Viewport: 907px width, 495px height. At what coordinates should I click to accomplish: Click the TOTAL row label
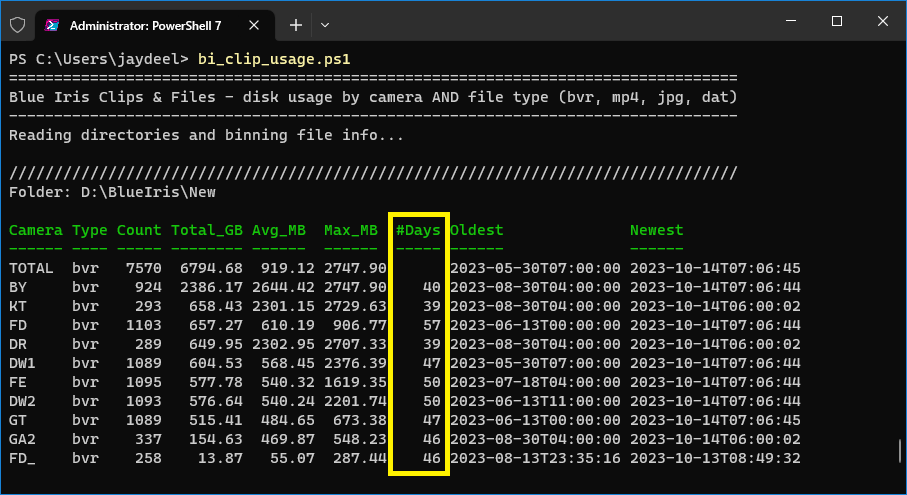31,268
